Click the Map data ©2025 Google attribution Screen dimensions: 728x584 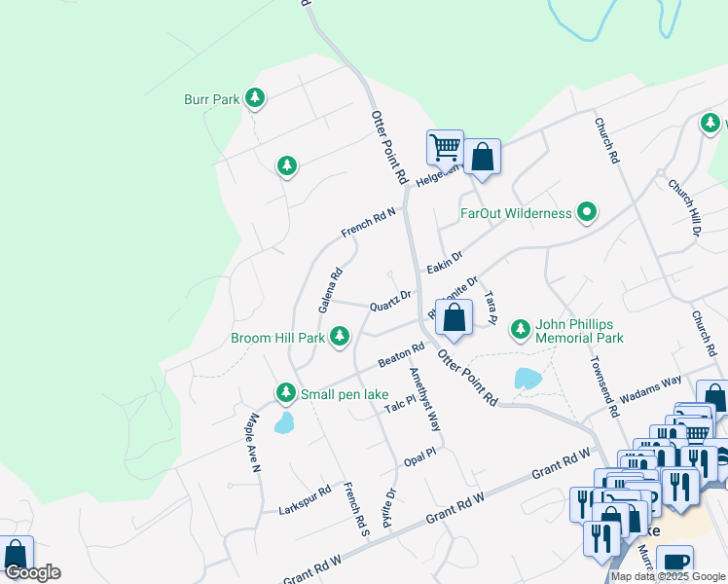(x=668, y=576)
